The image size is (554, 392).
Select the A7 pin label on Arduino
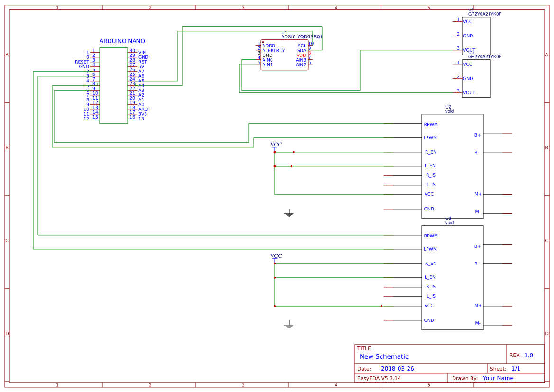pyautogui.click(x=141, y=72)
